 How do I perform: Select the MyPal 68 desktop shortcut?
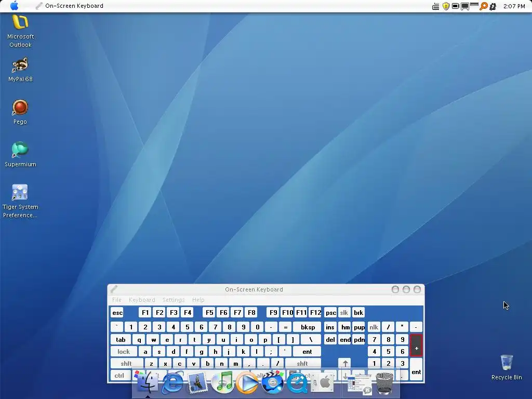(20, 70)
